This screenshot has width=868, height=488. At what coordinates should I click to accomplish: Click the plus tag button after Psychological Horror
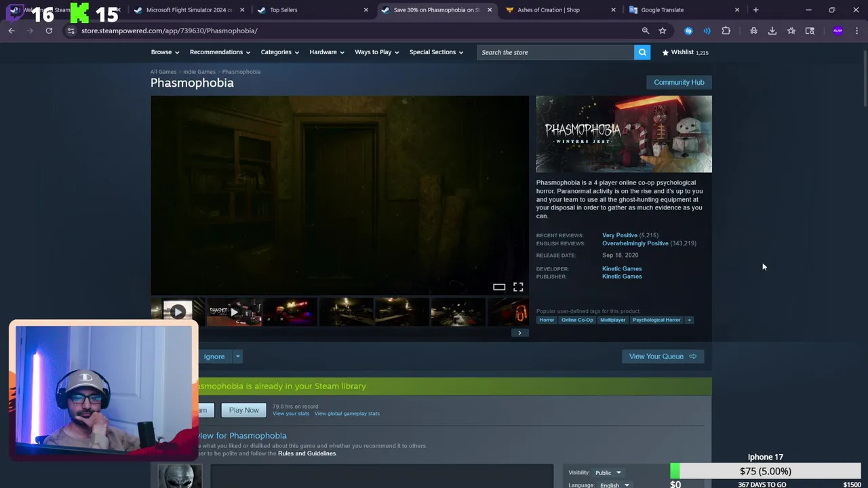(x=689, y=320)
